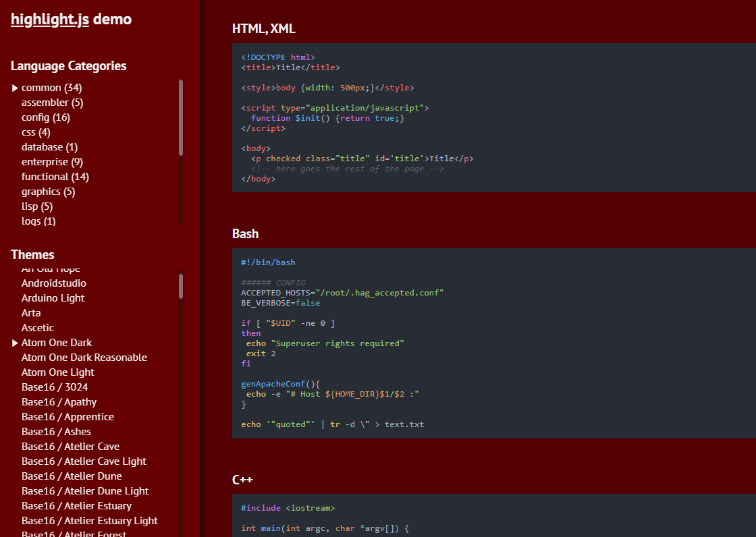This screenshot has width=756, height=537.
Task: Choose Base16 / Atelier Estuary theme
Action: [x=77, y=506]
